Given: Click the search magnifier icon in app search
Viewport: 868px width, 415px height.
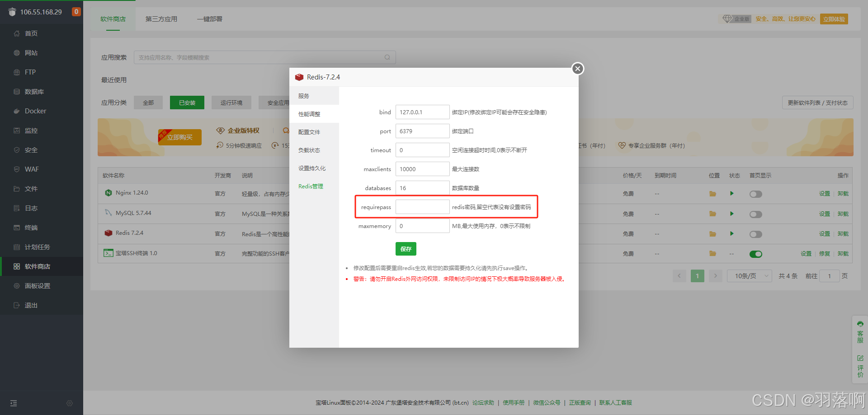Looking at the screenshot, I should click(387, 57).
